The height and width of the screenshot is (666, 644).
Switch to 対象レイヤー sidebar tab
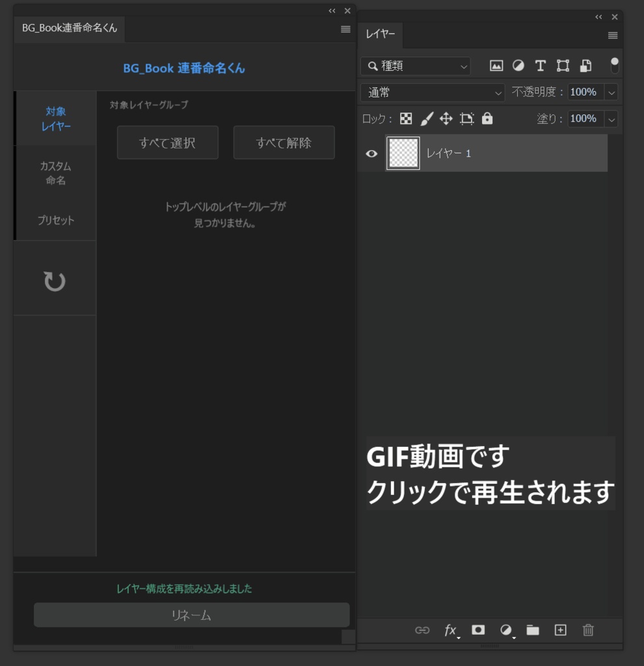[x=56, y=118]
